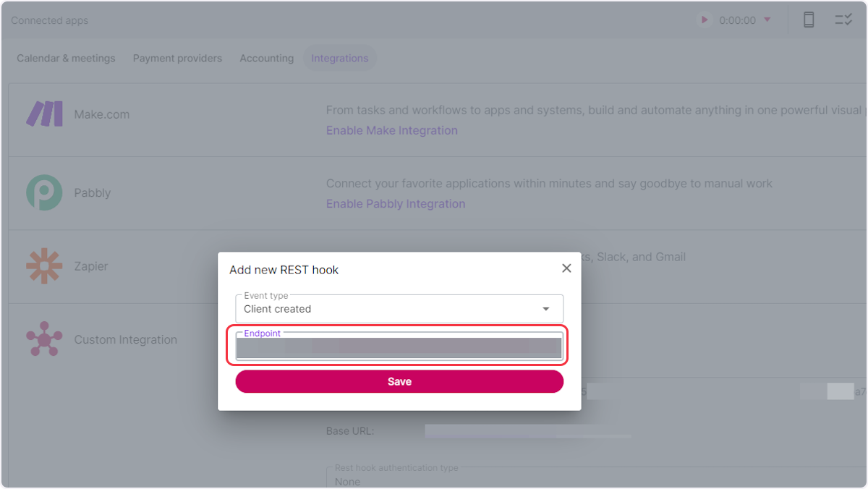Click the Endpoint input field
Image resolution: width=868 pixels, height=489 pixels.
[x=399, y=346]
